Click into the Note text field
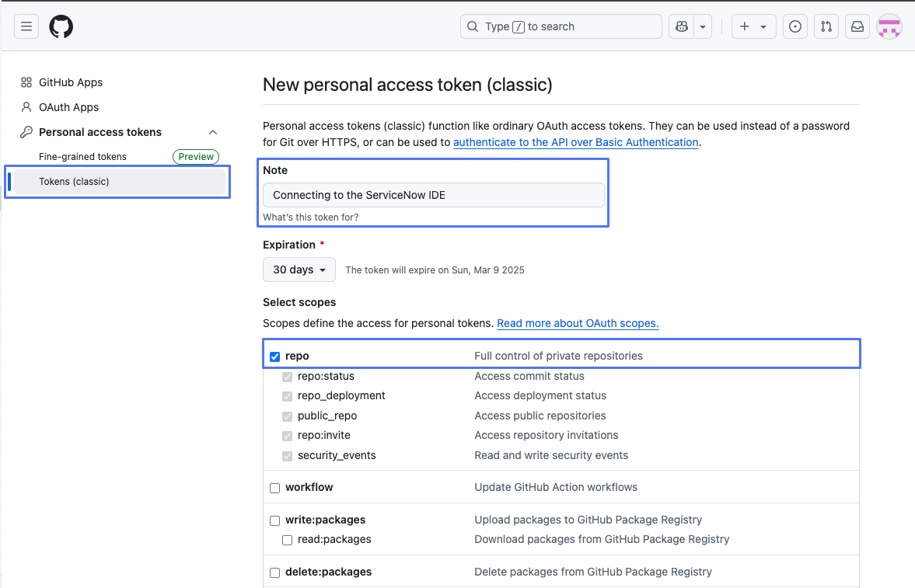 pyautogui.click(x=434, y=195)
